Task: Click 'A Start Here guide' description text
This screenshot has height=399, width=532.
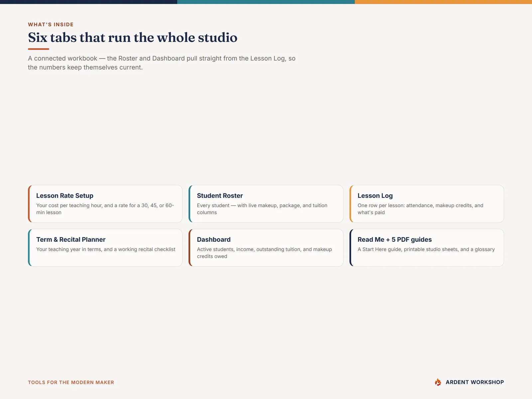Action: click(426, 249)
